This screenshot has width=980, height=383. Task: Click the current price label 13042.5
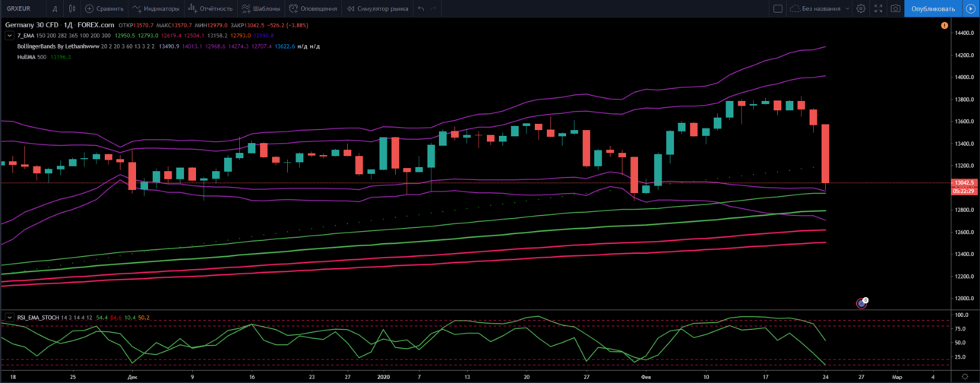(963, 182)
